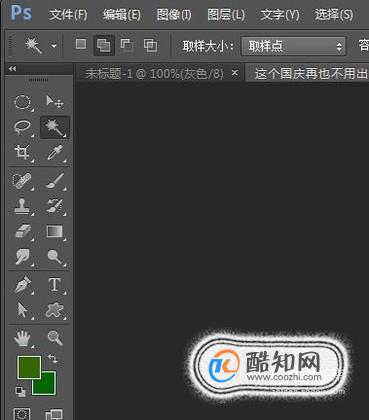
Task: Click the foreground color swatch
Action: click(x=29, y=367)
